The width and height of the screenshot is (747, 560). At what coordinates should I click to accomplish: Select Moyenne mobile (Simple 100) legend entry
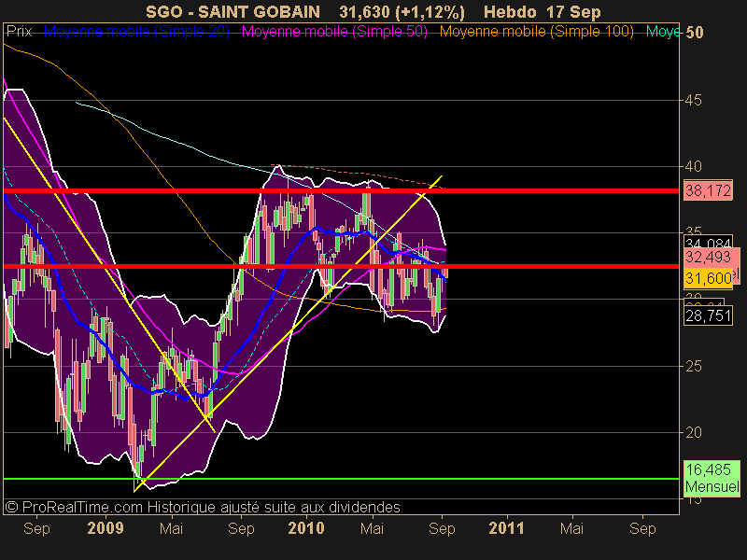(x=537, y=32)
